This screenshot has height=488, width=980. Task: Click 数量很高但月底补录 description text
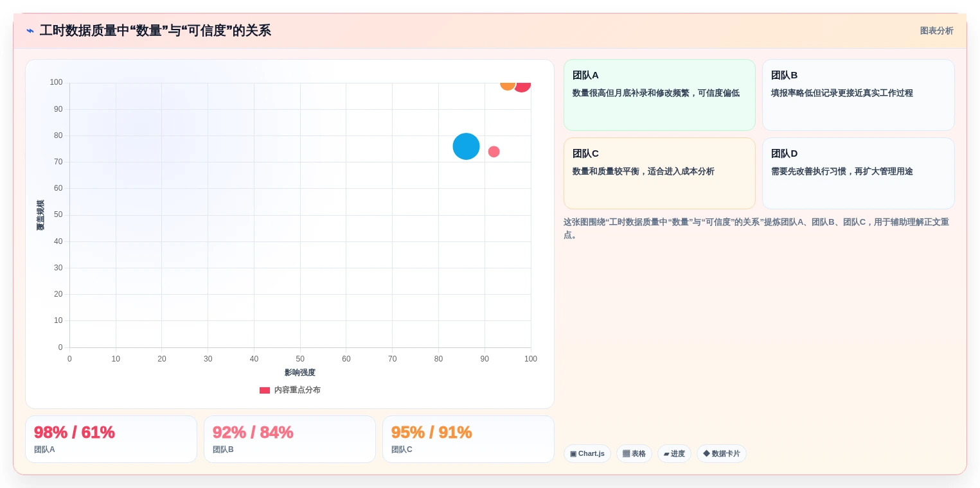(656, 93)
